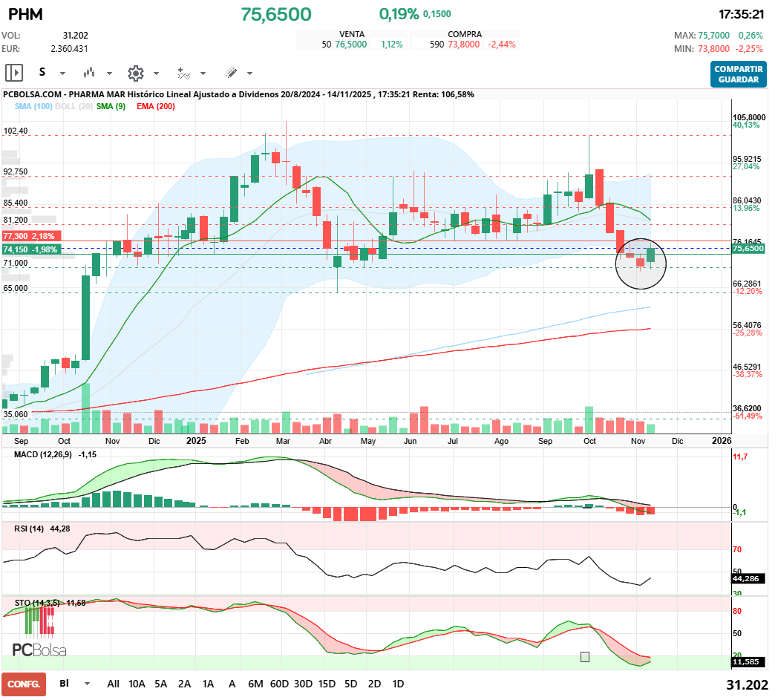Open the BI dropdown in bottom bar
The image size is (778, 700).
87,684
